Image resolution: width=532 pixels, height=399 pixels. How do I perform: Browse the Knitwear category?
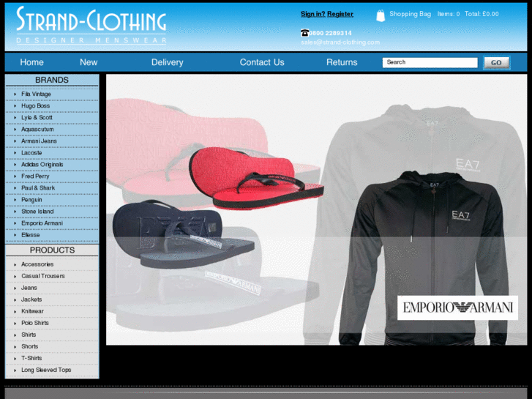click(x=33, y=311)
